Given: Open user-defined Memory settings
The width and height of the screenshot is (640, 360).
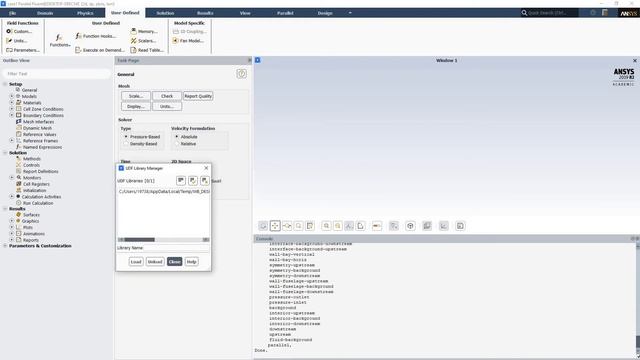Looking at the screenshot, I should coord(144,31).
